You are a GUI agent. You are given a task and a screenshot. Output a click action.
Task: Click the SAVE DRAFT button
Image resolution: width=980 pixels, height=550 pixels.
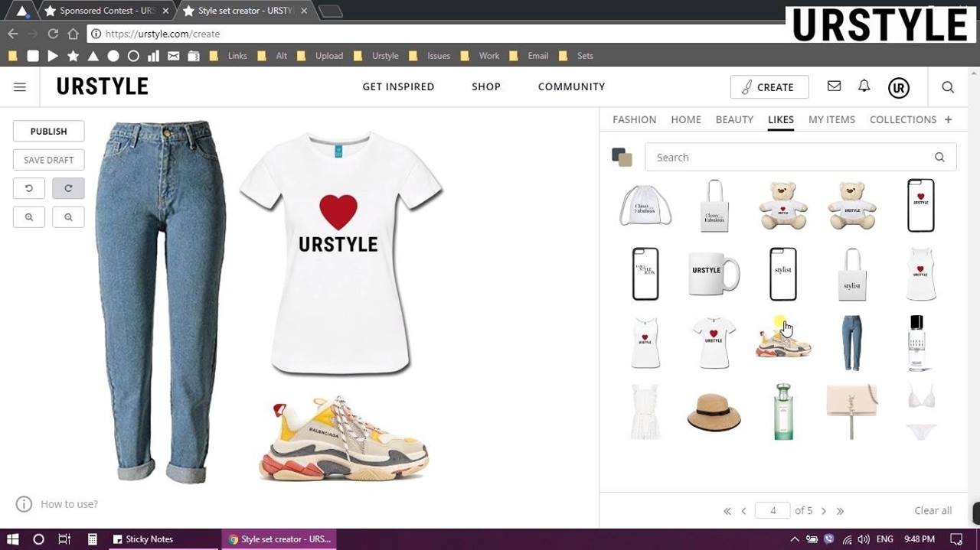pyautogui.click(x=48, y=160)
